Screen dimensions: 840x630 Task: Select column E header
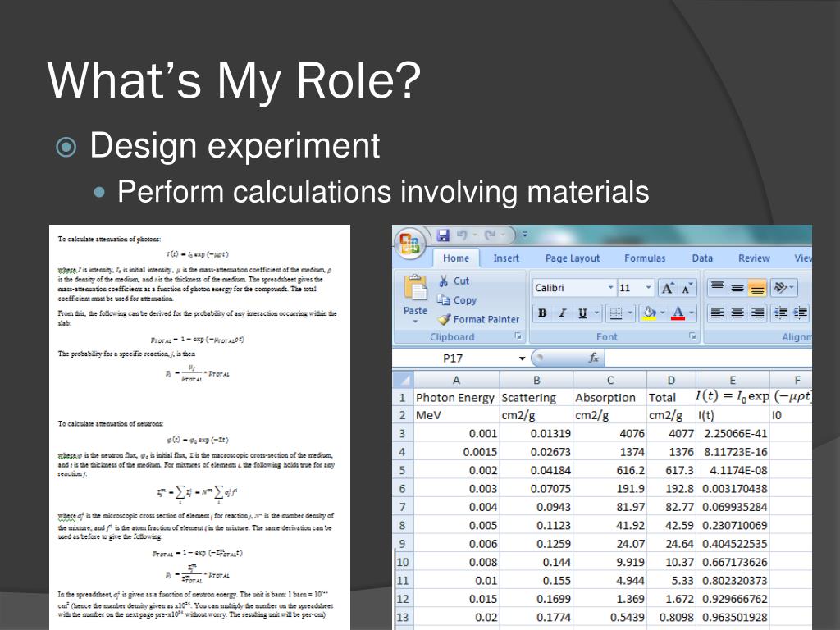click(x=733, y=380)
